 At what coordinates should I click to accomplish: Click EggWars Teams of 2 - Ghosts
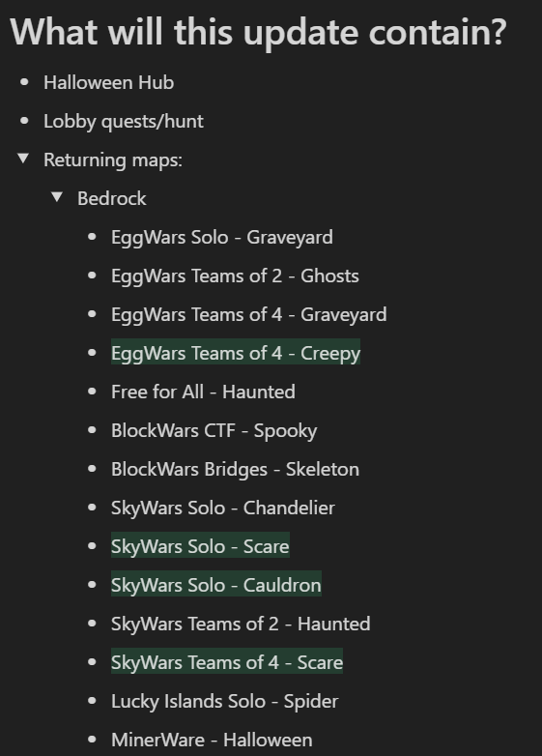[x=235, y=276]
